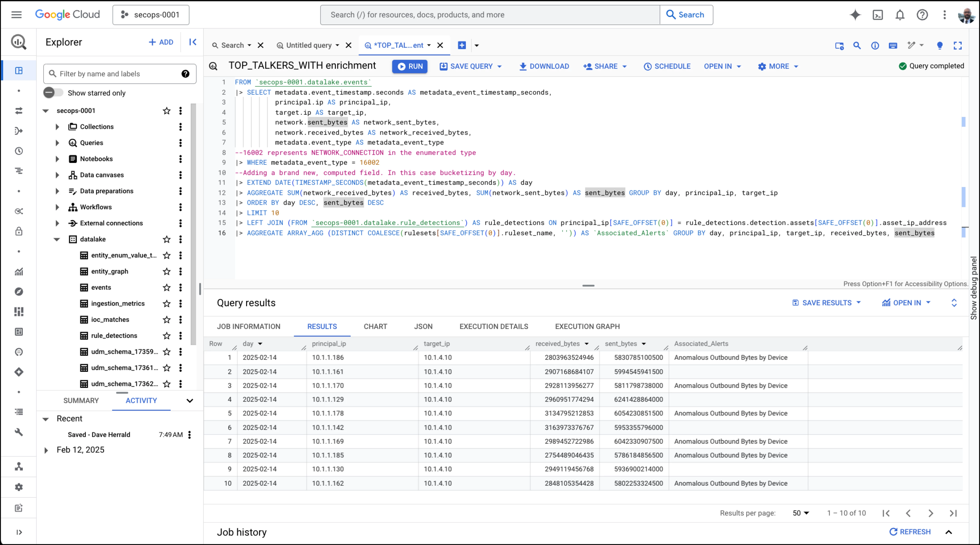Toggle full screen editor mode
Image resolution: width=980 pixels, height=545 pixels.
pos(957,46)
